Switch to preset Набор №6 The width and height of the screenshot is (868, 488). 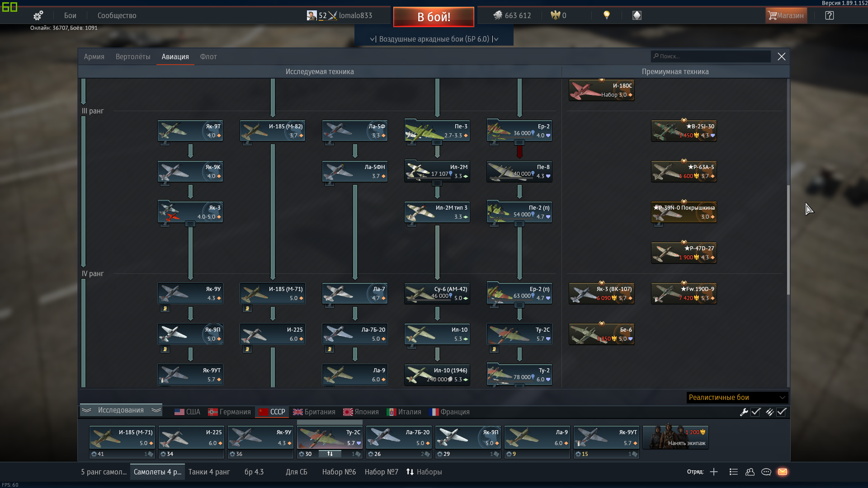tap(339, 472)
